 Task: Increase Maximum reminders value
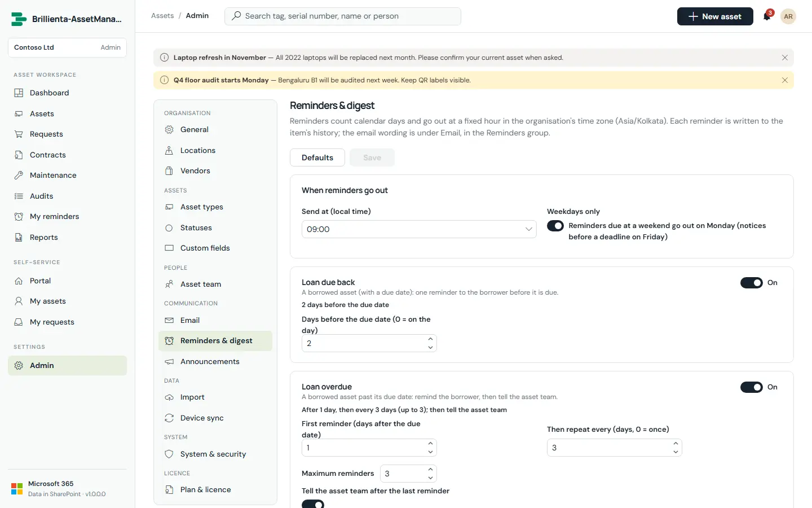tap(430, 470)
